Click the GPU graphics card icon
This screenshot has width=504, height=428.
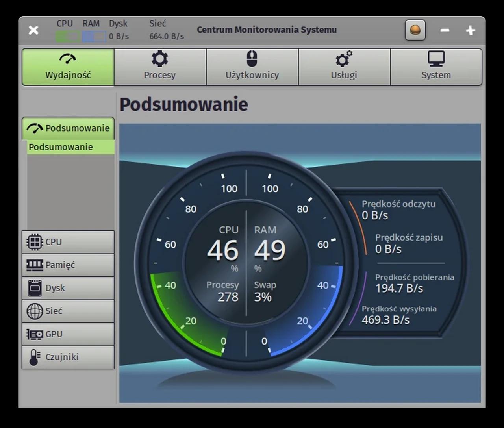[35, 334]
